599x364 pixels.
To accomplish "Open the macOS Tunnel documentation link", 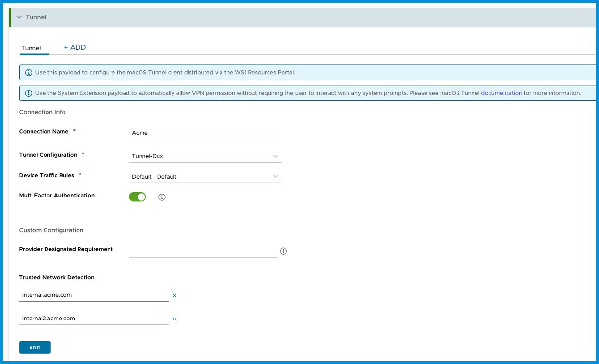I will [501, 93].
